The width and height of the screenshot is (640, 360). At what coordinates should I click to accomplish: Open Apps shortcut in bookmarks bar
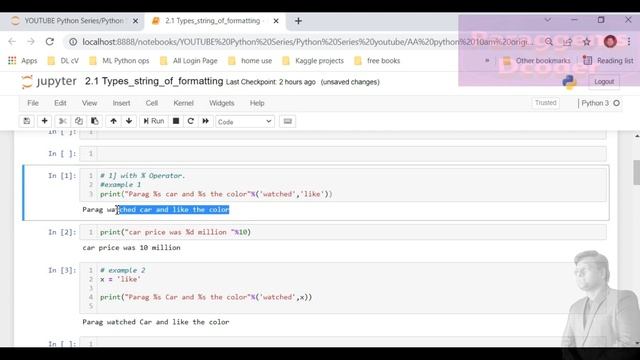pos(22,61)
